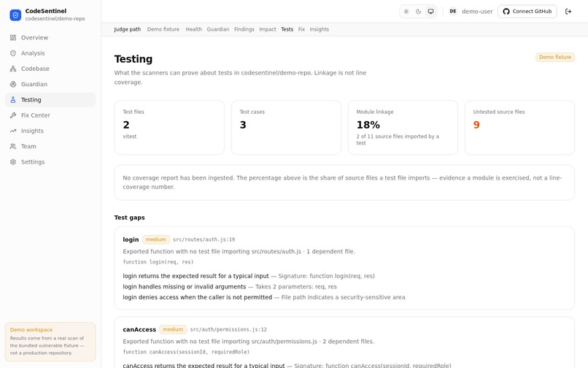
Task: Click the src/auth/permissions.js:12 path
Action: coord(228,330)
